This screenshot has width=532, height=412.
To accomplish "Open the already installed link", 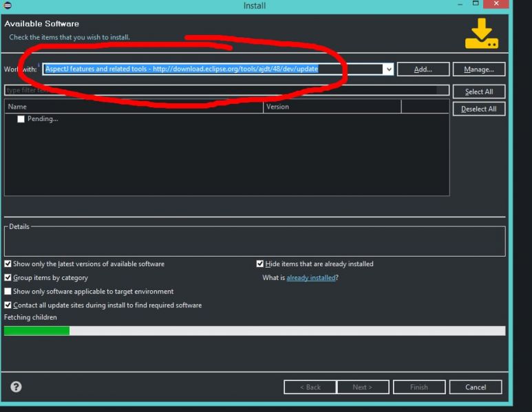I will [311, 278].
